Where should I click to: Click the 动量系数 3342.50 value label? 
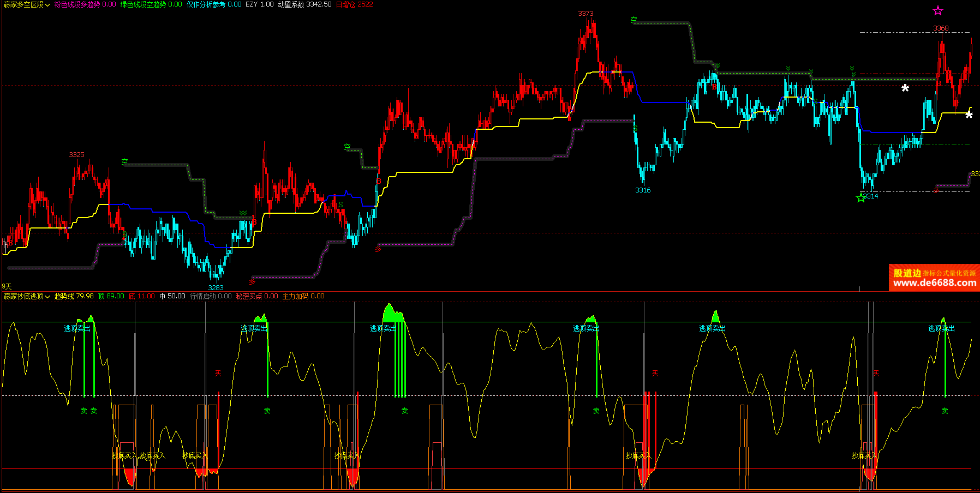(x=304, y=4)
